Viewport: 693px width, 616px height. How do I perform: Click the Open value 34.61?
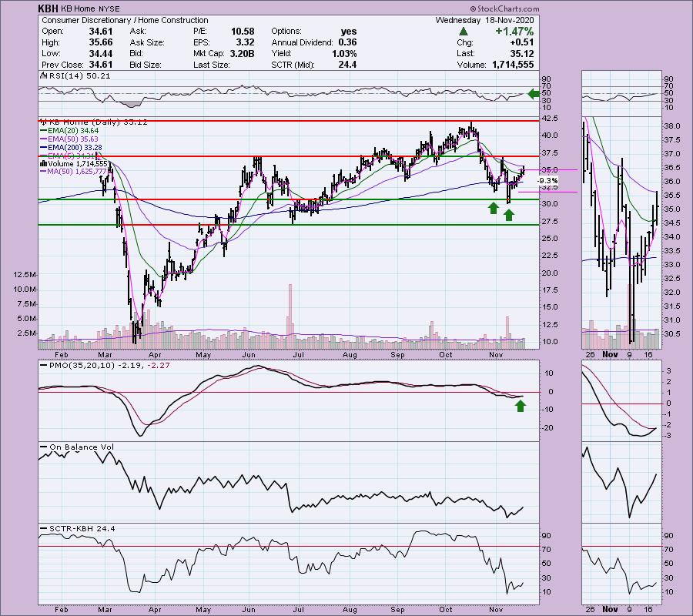(x=101, y=32)
